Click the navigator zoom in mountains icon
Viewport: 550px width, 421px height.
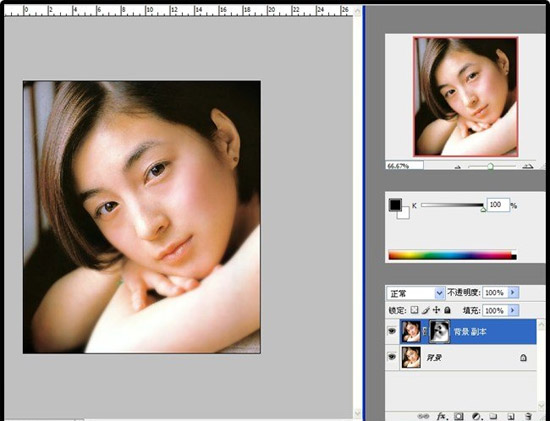[x=528, y=166]
